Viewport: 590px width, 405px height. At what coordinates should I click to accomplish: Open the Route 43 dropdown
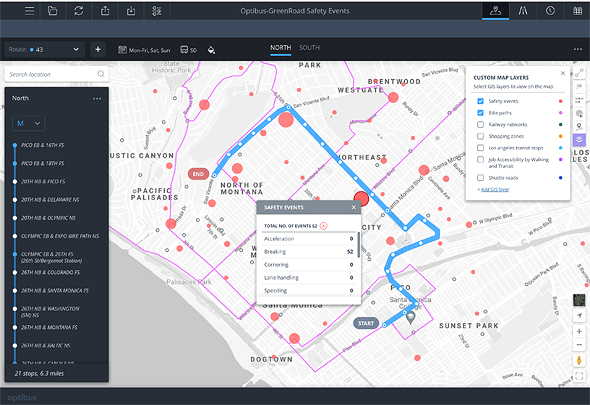click(44, 49)
